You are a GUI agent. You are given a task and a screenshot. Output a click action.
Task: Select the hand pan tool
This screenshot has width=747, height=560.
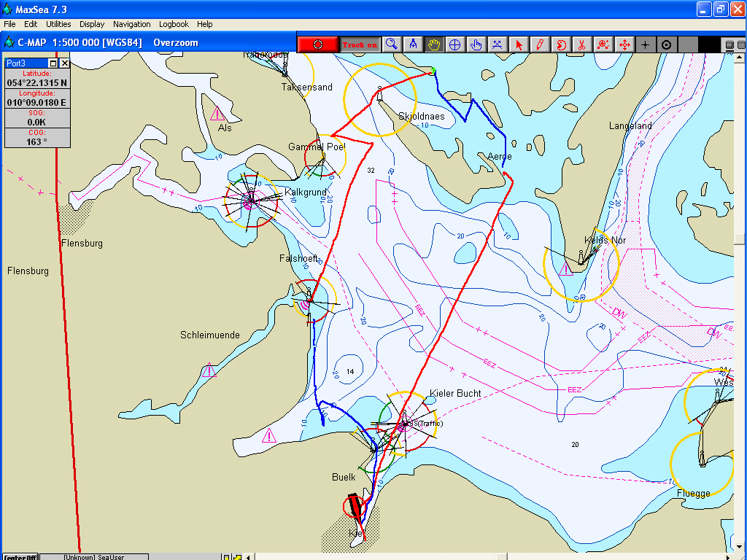click(x=434, y=44)
